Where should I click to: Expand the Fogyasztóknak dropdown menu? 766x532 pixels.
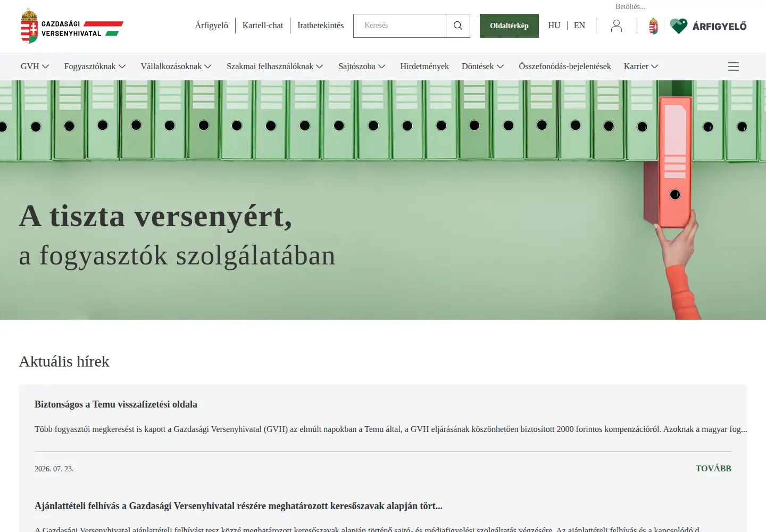click(x=95, y=66)
